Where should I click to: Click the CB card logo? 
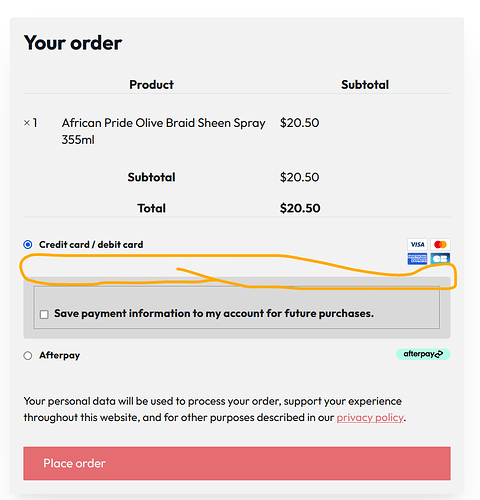pyautogui.click(x=440, y=259)
